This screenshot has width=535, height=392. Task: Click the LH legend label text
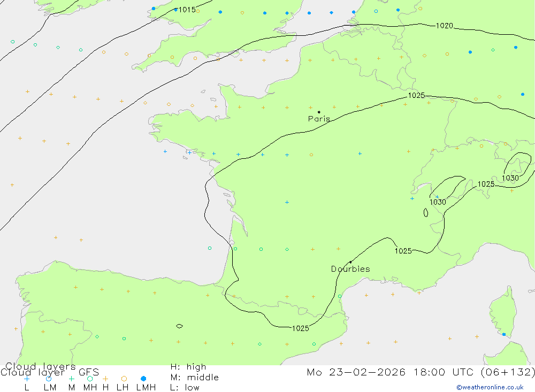coord(123,388)
